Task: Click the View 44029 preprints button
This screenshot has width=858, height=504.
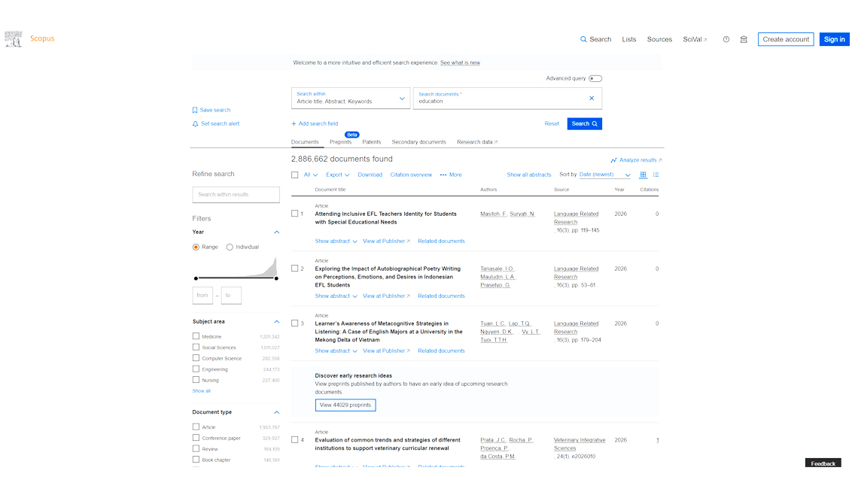Action: (x=345, y=405)
